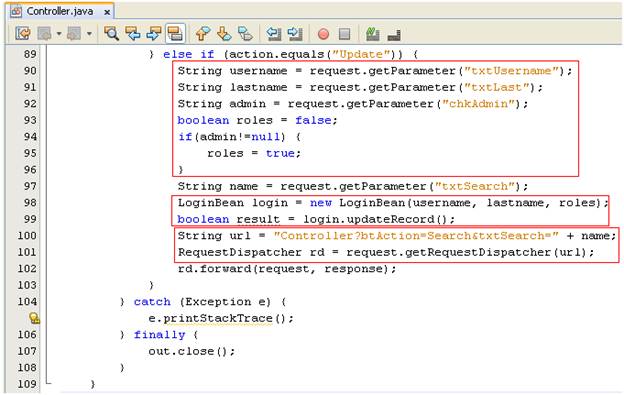The image size is (624, 395).
Task: Click line number 104 in gutter
Action: pyautogui.click(x=27, y=301)
